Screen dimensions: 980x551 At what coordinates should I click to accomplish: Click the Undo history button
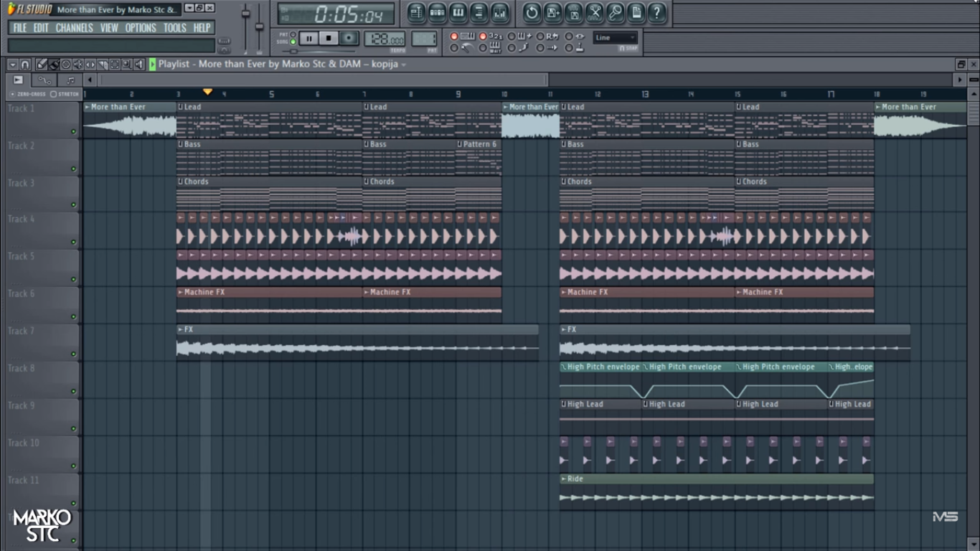pyautogui.click(x=532, y=12)
